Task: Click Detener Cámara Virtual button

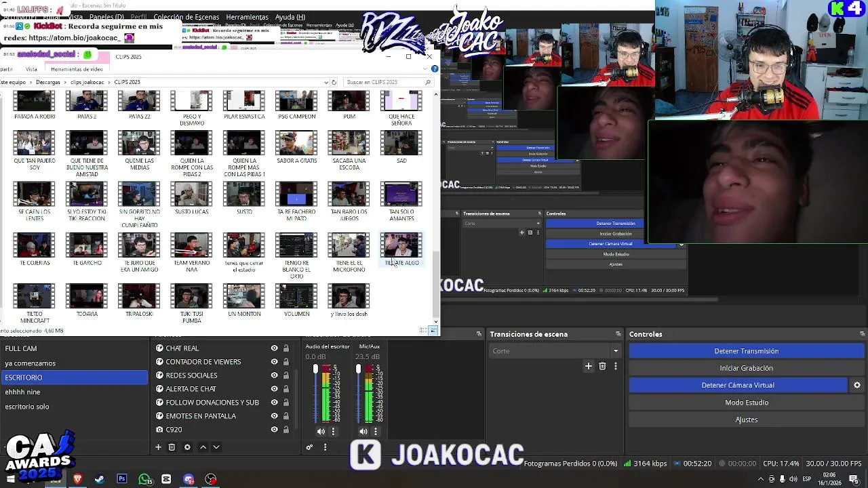Action: [738, 385]
